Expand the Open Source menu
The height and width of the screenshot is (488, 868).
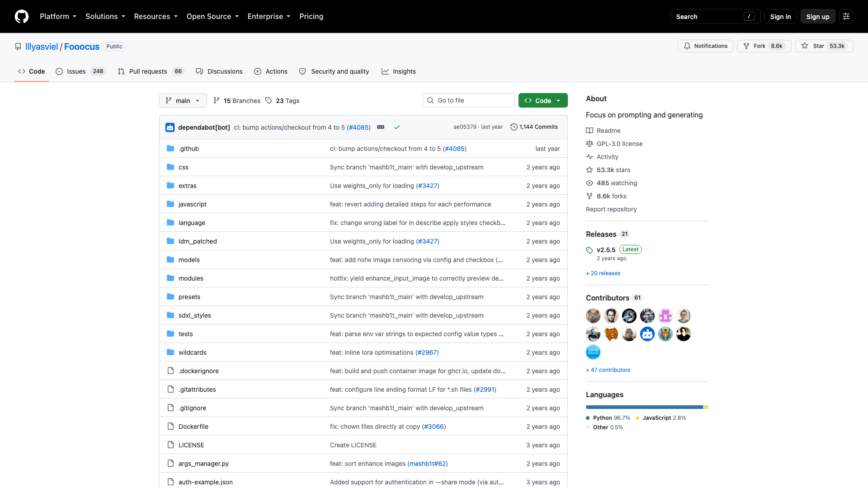click(212, 16)
